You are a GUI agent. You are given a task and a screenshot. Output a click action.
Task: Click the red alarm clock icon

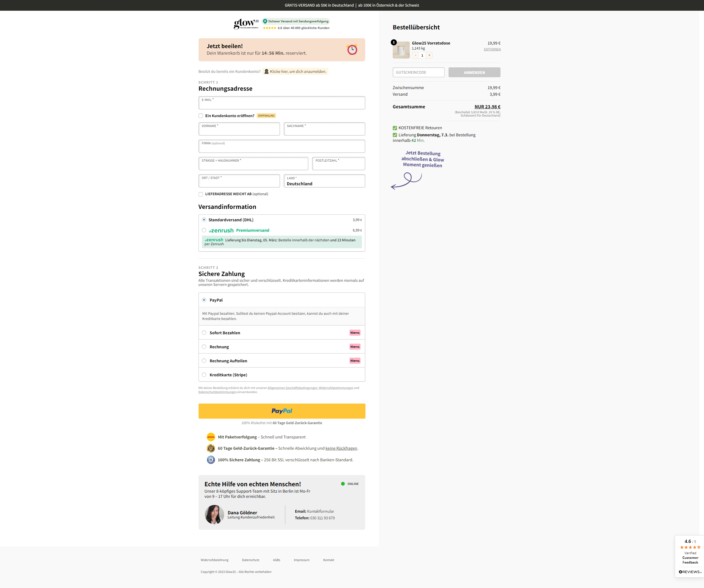click(352, 49)
